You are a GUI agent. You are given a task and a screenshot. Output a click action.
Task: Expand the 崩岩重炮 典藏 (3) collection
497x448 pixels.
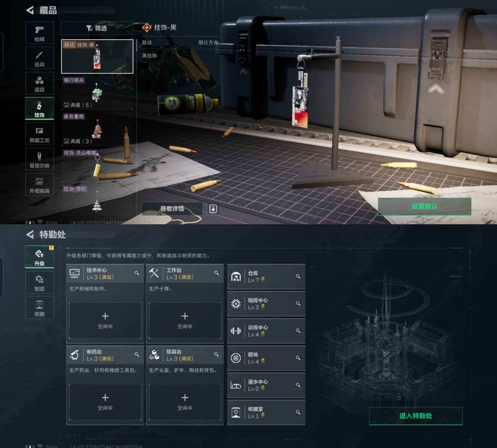point(78,141)
